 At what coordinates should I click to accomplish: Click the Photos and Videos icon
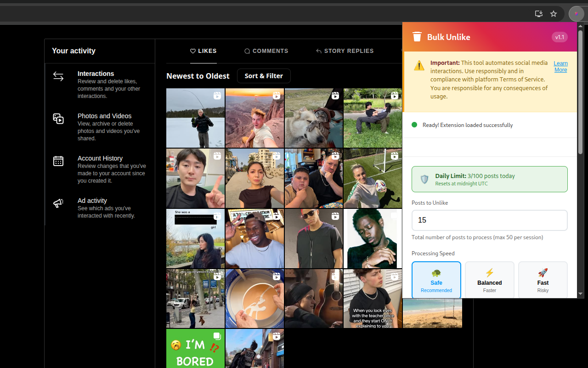tap(58, 119)
